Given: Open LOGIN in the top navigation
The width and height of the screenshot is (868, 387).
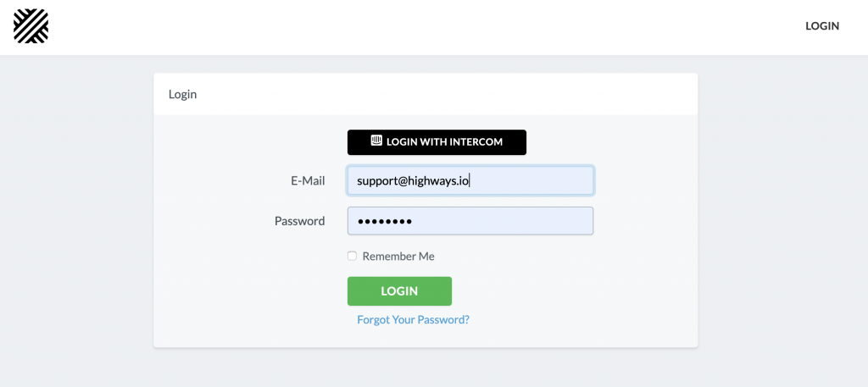Looking at the screenshot, I should pyautogui.click(x=822, y=26).
